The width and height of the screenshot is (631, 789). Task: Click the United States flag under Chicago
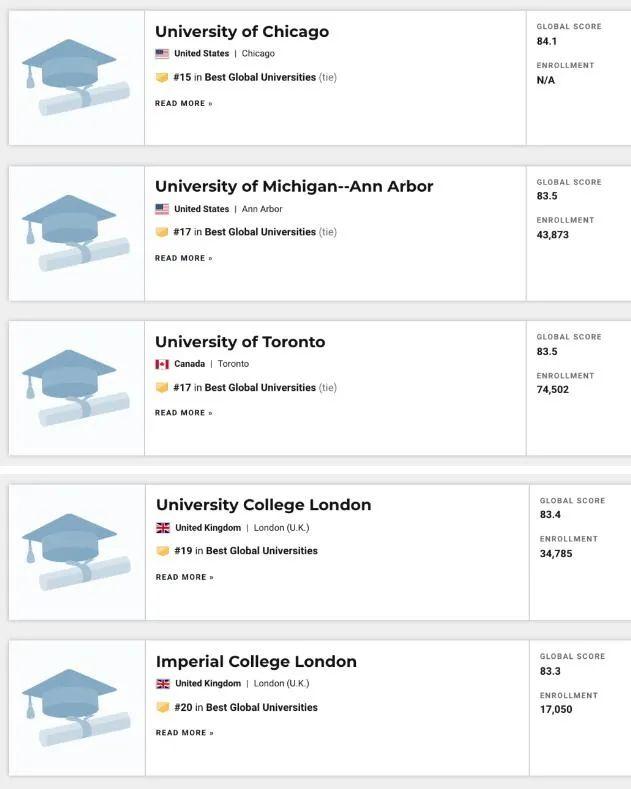tap(162, 54)
